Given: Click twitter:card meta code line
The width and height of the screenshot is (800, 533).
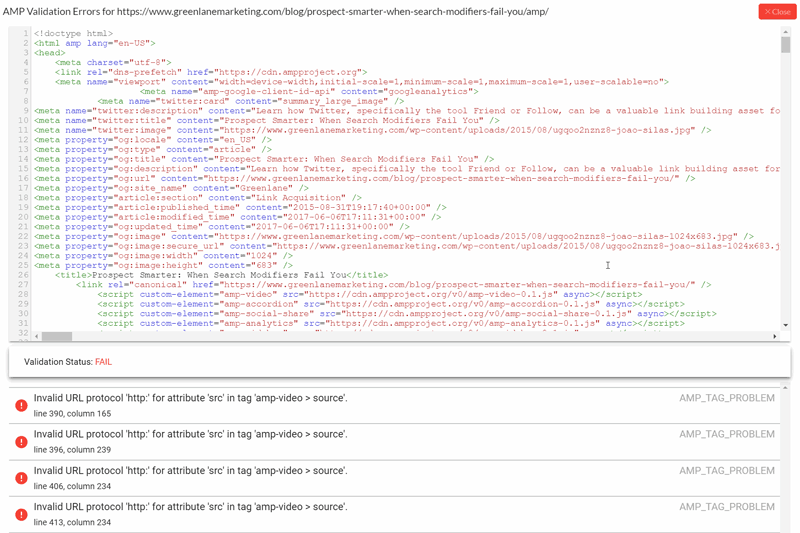Looking at the screenshot, I should point(251,101).
